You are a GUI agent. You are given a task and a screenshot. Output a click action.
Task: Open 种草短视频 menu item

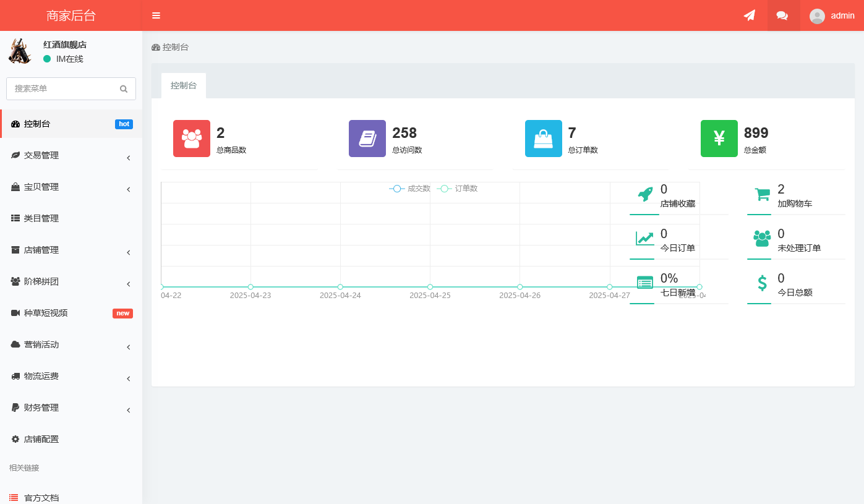(46, 314)
